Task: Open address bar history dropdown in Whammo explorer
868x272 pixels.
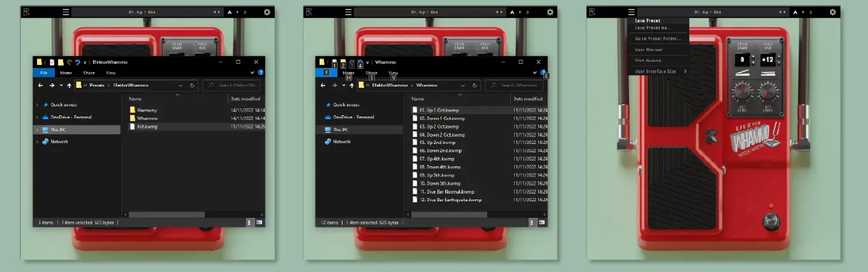Action: pyautogui.click(x=464, y=85)
